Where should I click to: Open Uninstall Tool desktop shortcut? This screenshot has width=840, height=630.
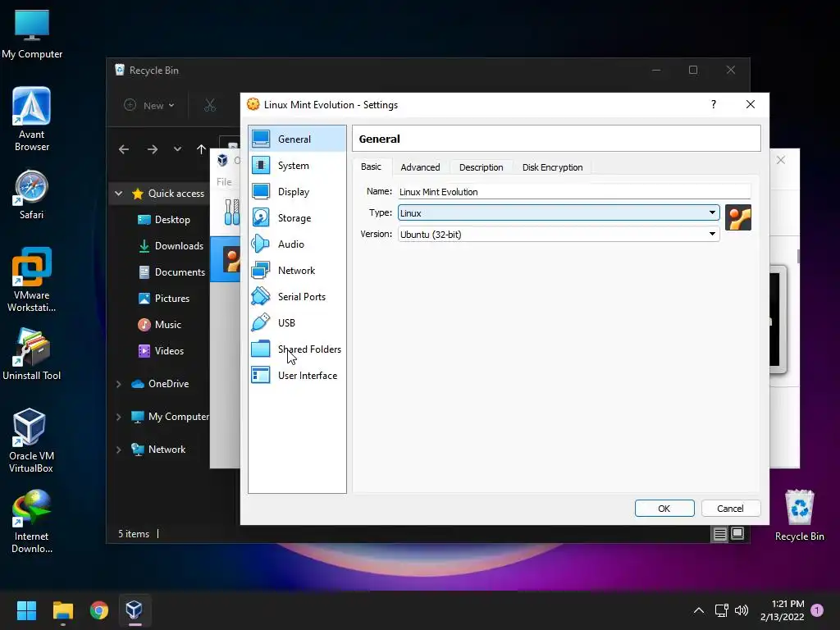coord(32,354)
